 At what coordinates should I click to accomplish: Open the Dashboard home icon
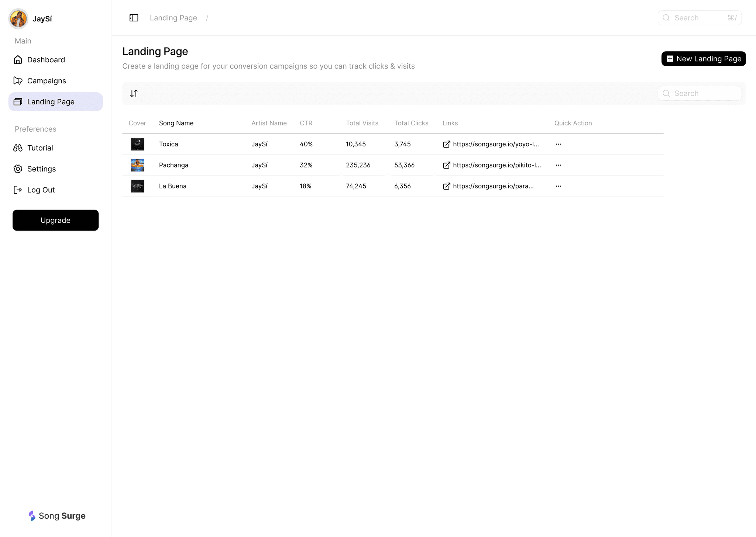(x=18, y=60)
